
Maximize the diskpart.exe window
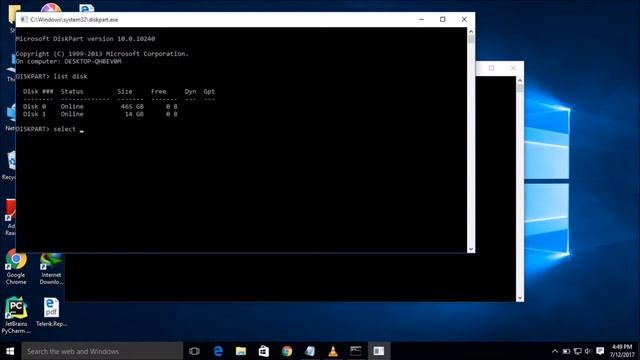click(x=442, y=19)
